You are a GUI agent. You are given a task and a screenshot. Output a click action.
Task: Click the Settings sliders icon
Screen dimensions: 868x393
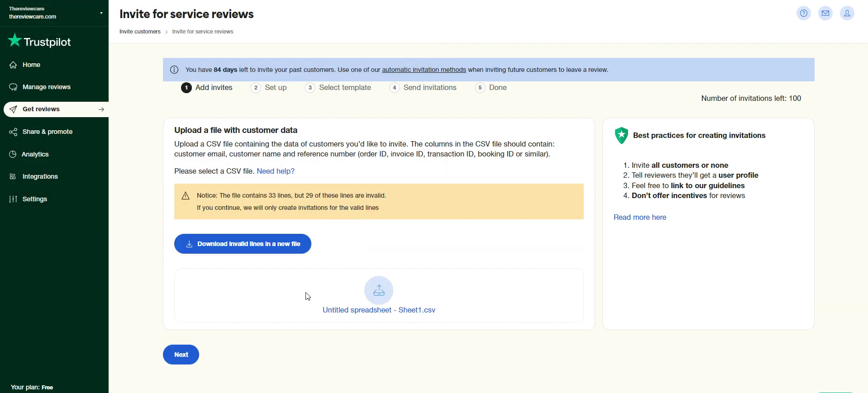(13, 199)
